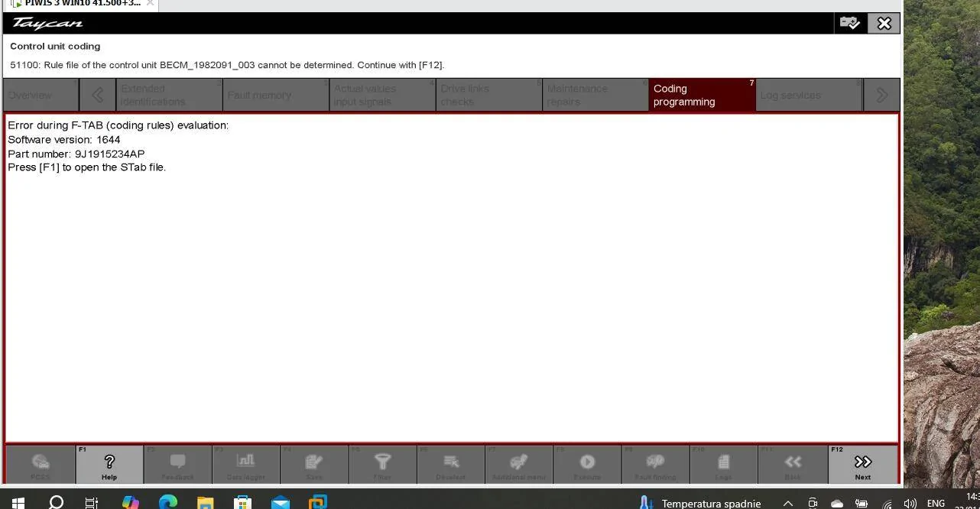Open the Fault memory tab
Screen dimensions: 980x509
pyautogui.click(x=276, y=95)
